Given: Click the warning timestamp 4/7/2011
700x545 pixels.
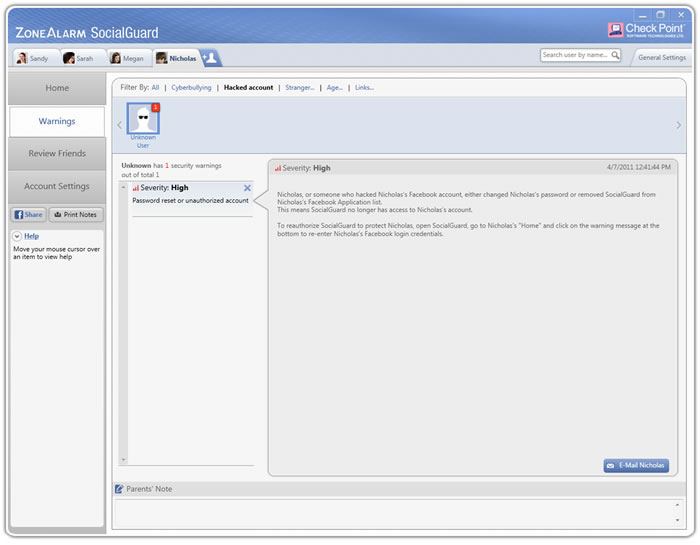Looking at the screenshot, I should (x=638, y=167).
